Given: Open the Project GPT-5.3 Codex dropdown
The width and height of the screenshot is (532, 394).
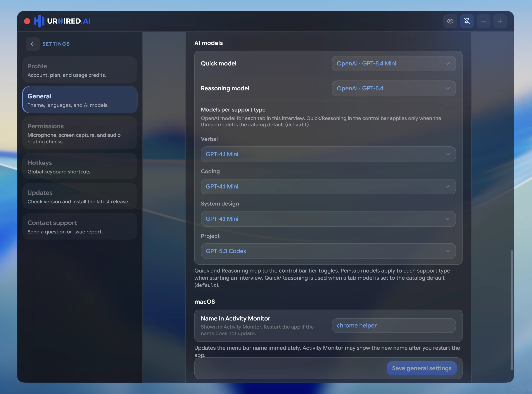Looking at the screenshot, I should 328,251.
